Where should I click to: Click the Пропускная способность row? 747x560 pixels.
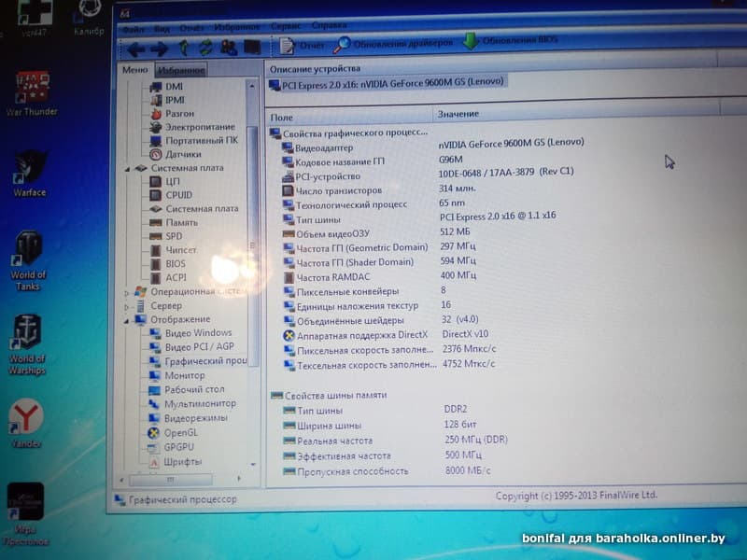[387, 471]
